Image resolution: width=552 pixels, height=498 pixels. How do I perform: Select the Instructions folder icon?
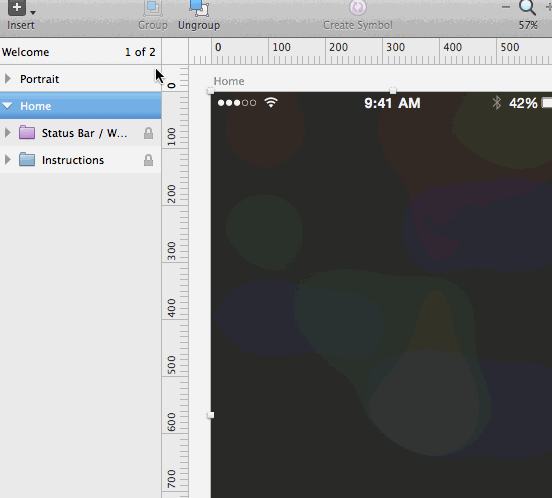(27, 159)
